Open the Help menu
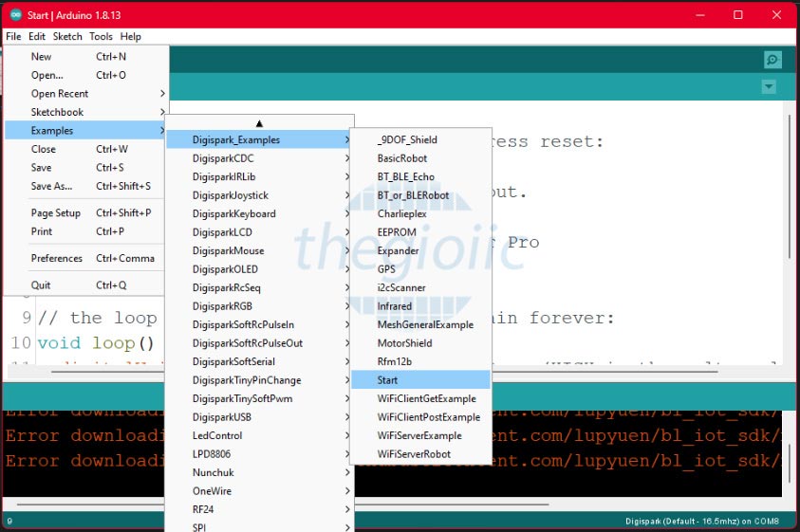 [131, 36]
